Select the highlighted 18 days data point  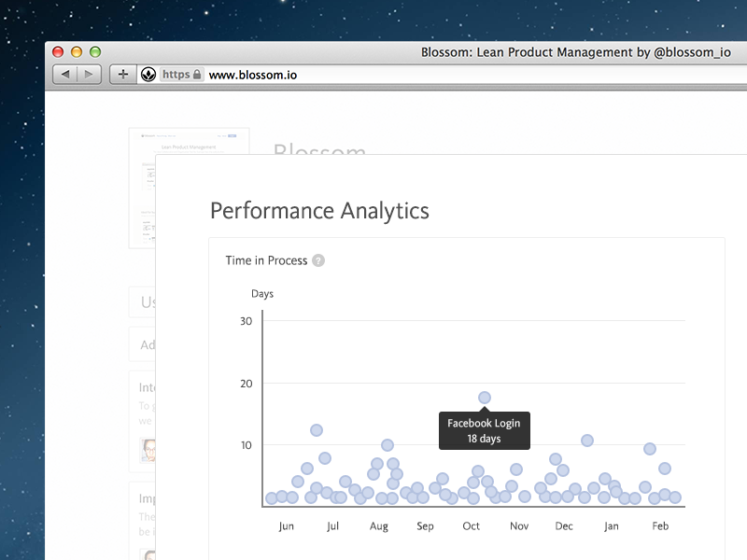point(485,398)
